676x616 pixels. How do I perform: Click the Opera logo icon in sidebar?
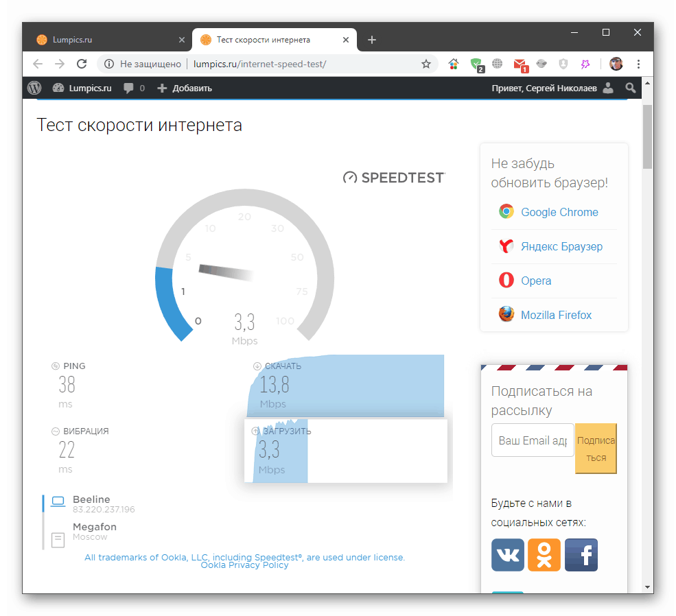coord(506,280)
